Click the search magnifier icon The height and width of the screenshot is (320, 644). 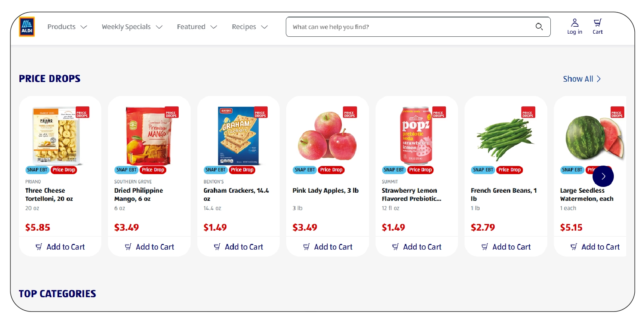539,27
